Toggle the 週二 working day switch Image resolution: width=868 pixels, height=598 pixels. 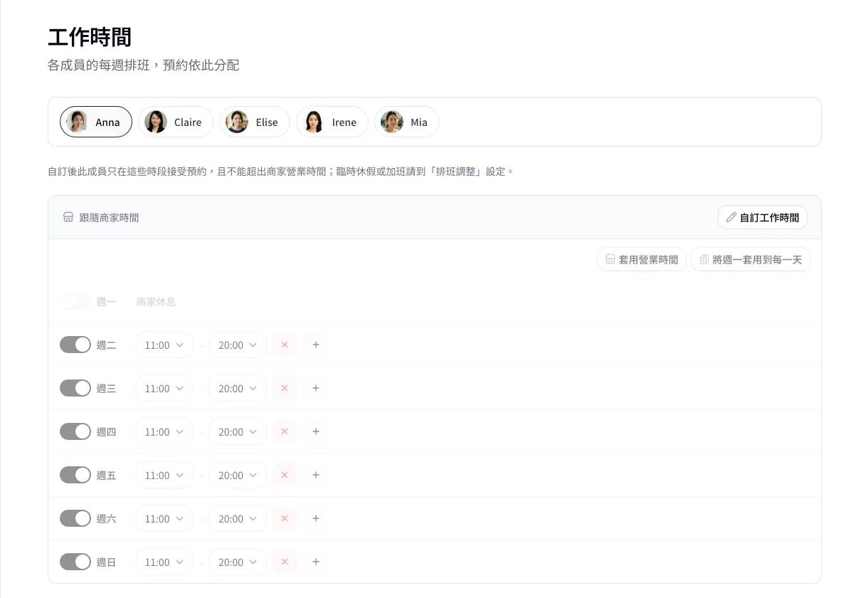pyautogui.click(x=75, y=345)
